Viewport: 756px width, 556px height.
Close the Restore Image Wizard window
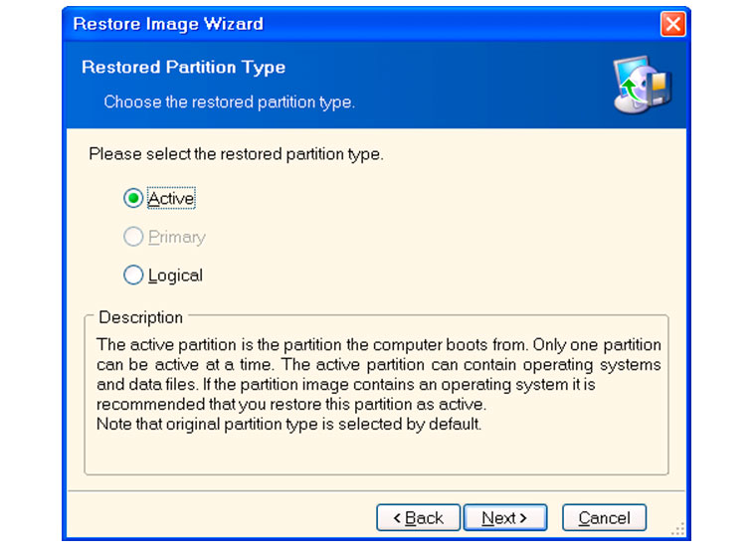tap(672, 24)
